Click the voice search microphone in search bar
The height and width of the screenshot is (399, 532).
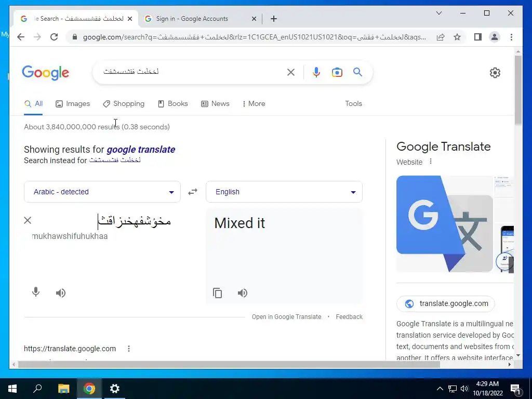(316, 72)
